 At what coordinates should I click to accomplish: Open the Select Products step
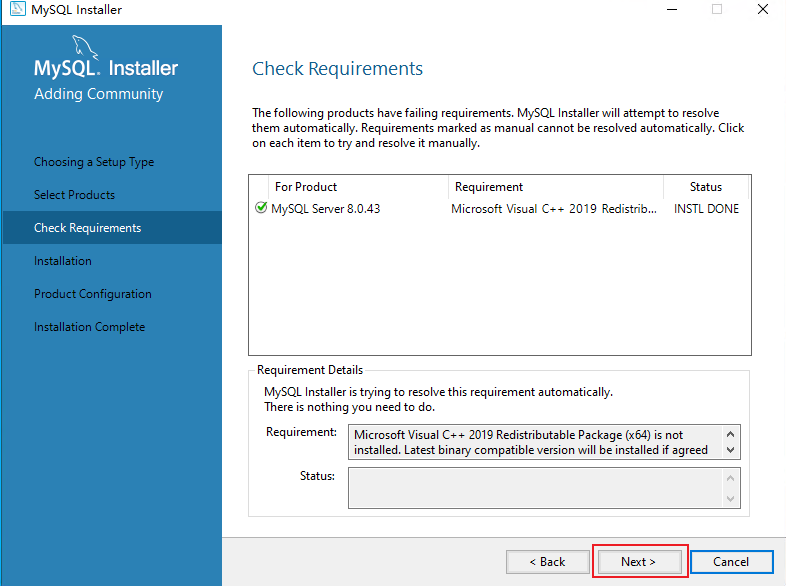click(74, 195)
